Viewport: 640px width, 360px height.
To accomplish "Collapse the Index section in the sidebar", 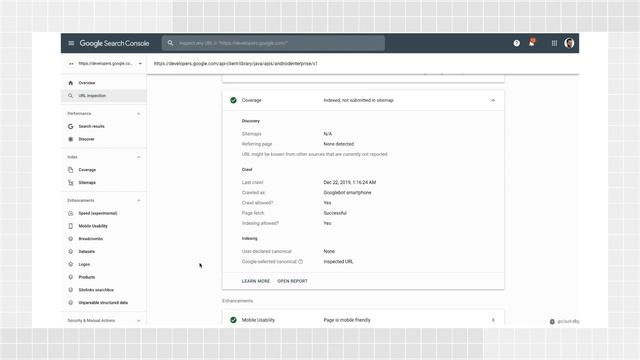I will [139, 157].
